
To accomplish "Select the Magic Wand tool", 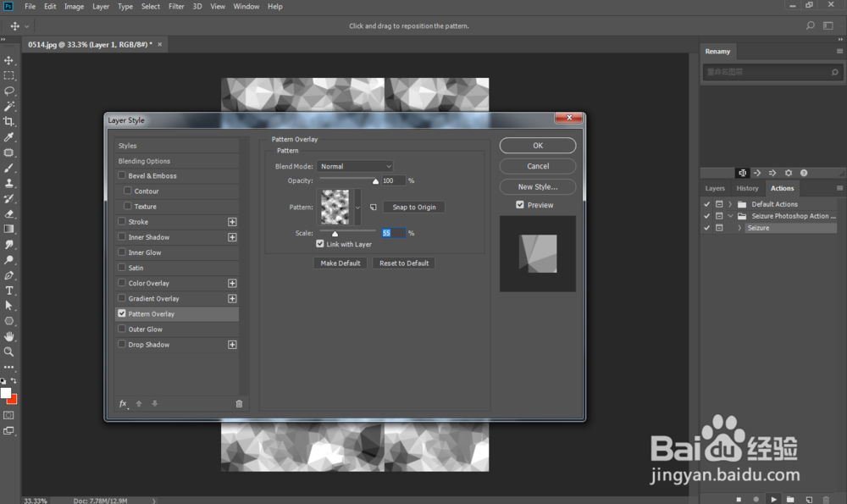I will point(8,107).
